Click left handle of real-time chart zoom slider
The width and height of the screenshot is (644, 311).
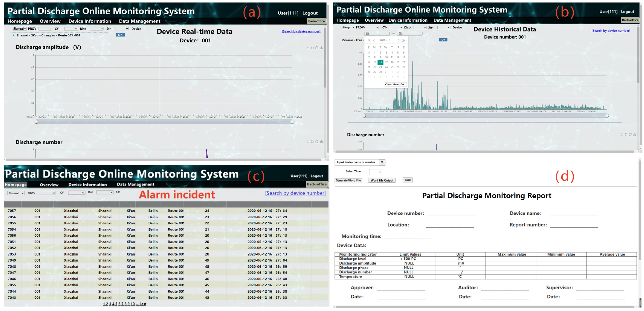[36, 122]
